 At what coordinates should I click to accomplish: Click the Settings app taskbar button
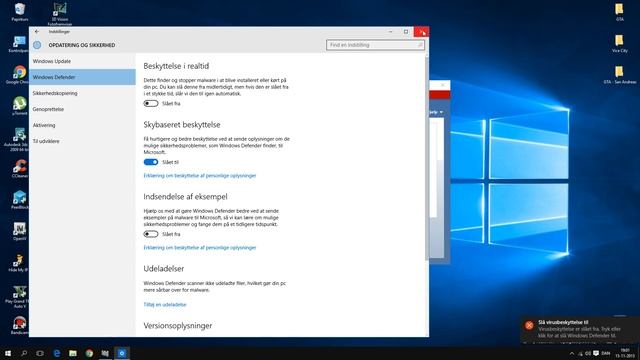pyautogui.click(x=122, y=353)
